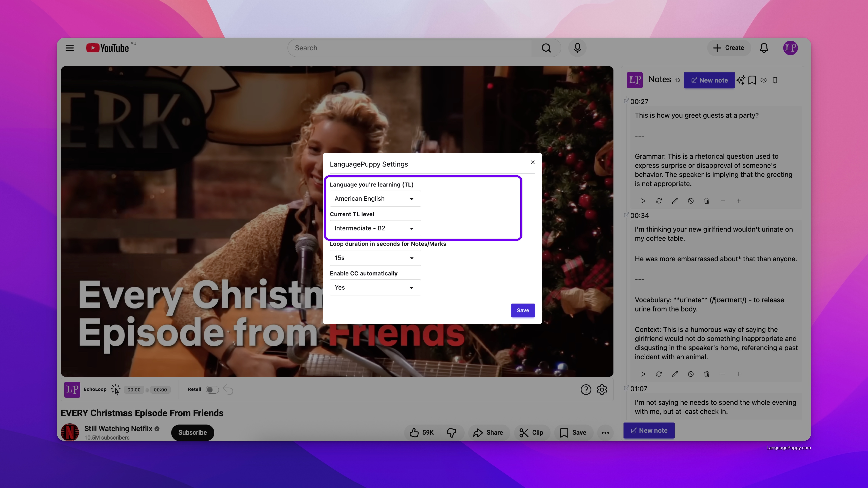This screenshot has height=488, width=868.
Task: Toggle the Retell switch off
Action: (212, 389)
